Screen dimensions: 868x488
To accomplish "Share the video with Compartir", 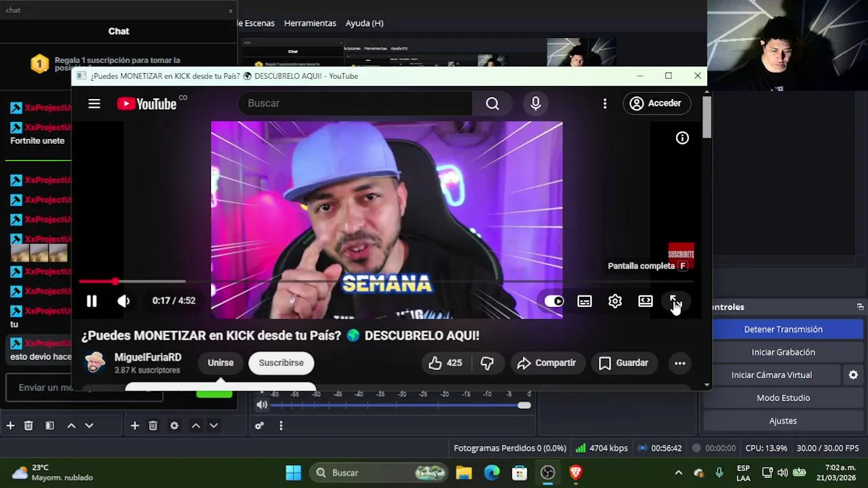I will (x=547, y=363).
